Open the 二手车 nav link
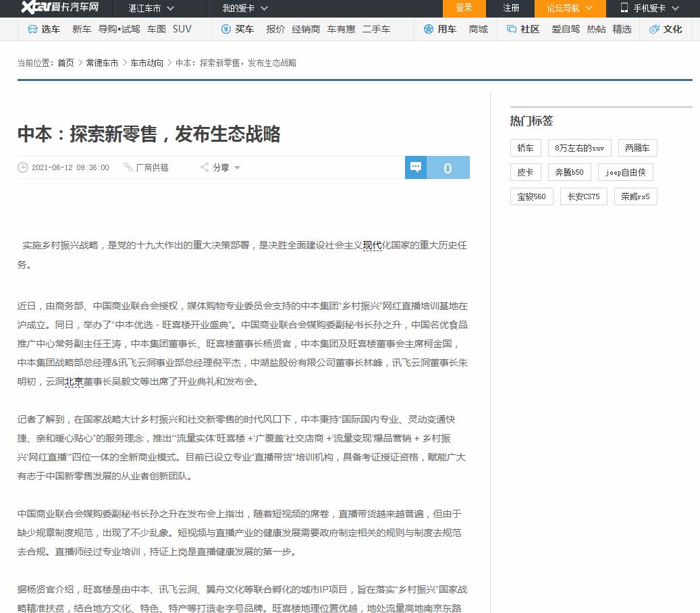The image size is (700, 613). 376,30
